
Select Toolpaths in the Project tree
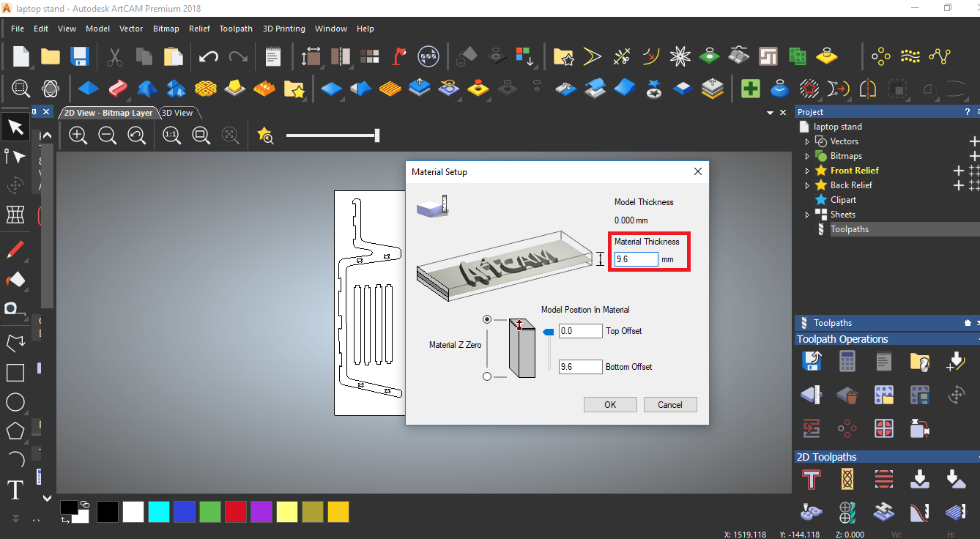tap(850, 229)
